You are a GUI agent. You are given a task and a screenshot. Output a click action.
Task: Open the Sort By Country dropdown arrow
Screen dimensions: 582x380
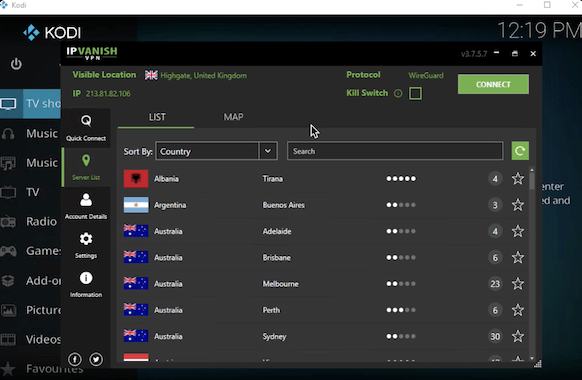point(268,151)
